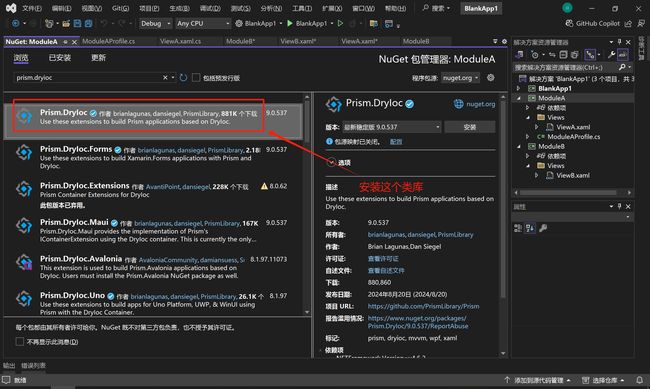The width and height of the screenshot is (650, 389).
Task: Open the Installed tab in NuGet manager
Action: tap(60, 58)
